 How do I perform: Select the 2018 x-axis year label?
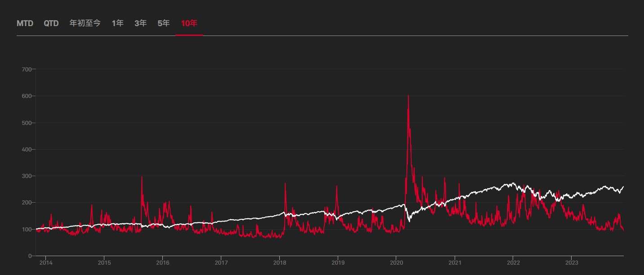[280, 263]
